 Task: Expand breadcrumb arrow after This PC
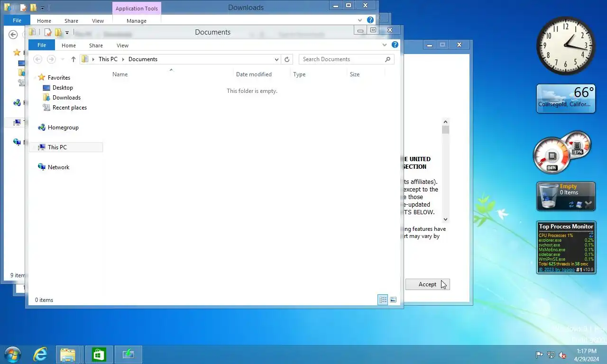(x=123, y=59)
